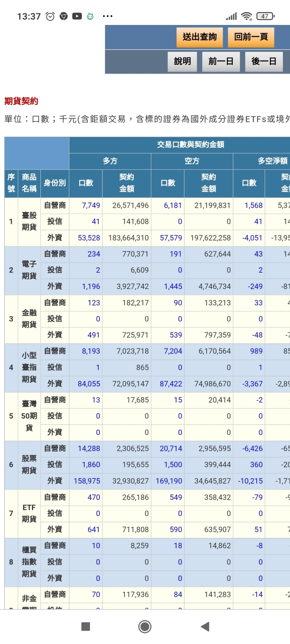Tap the Android home circle button
Viewport: 290px width, 644px height.
[x=145, y=626]
